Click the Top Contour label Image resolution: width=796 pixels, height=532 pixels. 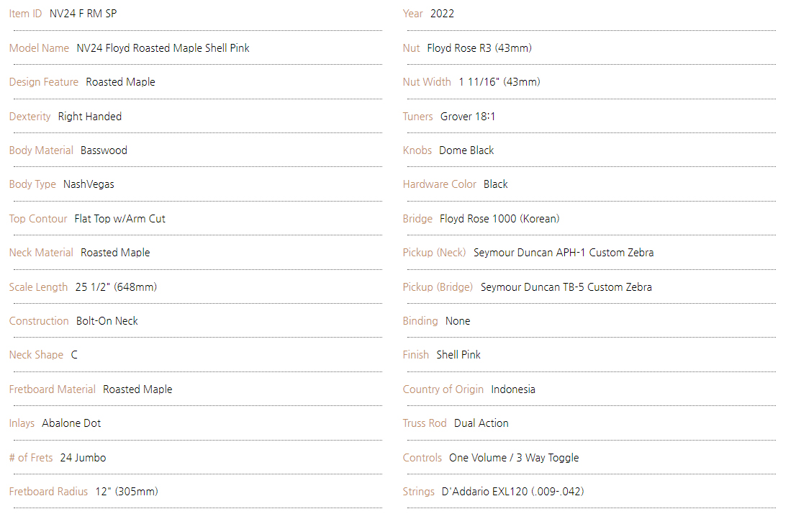pos(38,219)
